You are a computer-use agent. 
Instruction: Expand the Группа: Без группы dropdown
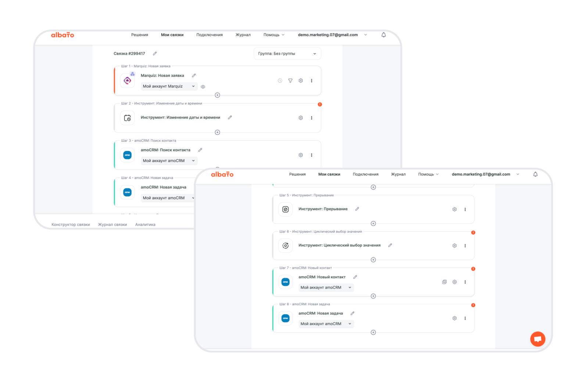[287, 54]
